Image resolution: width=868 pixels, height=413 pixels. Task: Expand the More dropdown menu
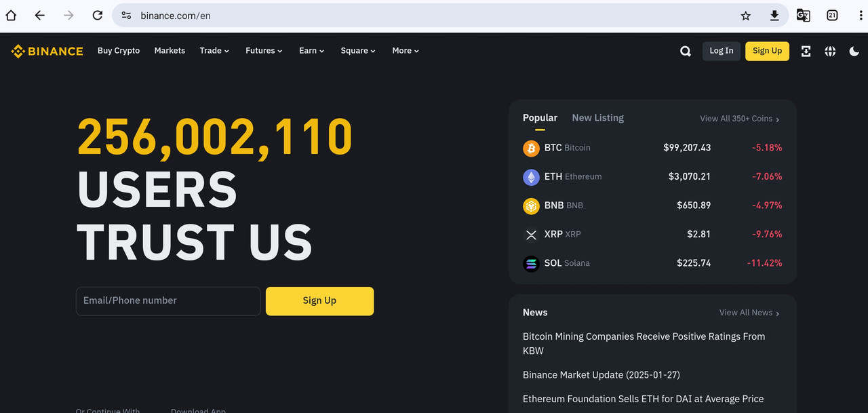click(x=406, y=51)
